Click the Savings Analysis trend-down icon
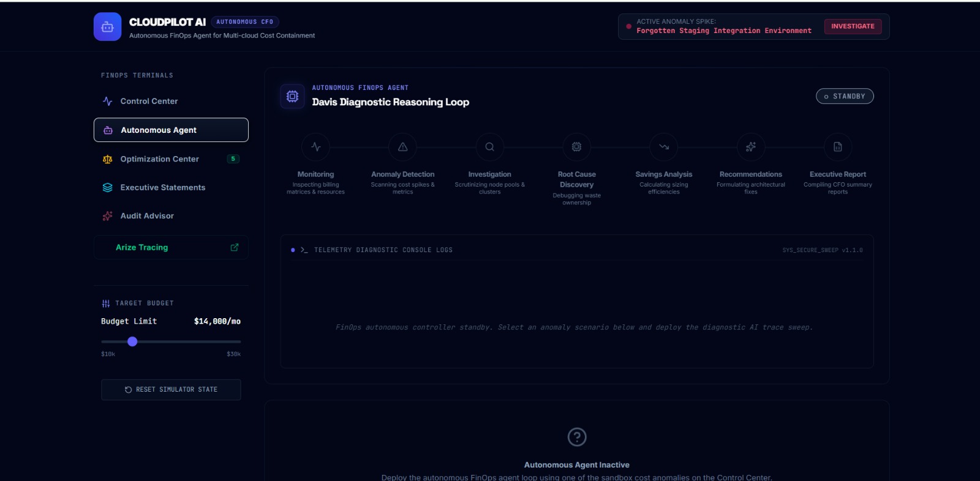The height and width of the screenshot is (481, 980). pos(664,147)
